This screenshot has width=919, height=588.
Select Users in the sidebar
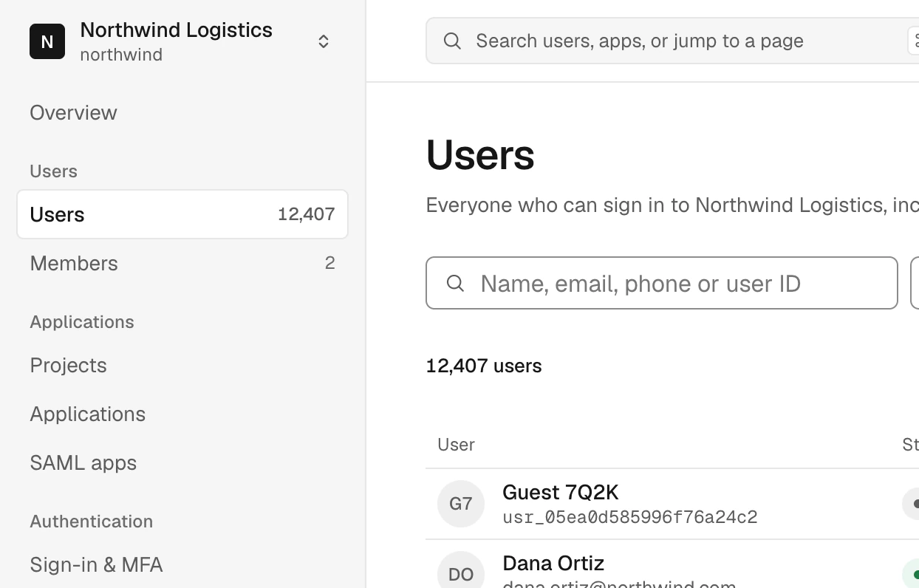[x=182, y=214]
